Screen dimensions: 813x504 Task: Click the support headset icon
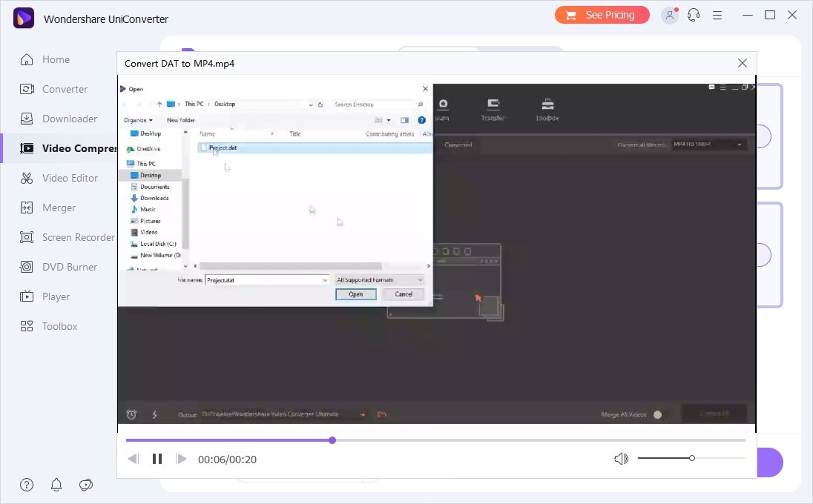pyautogui.click(x=694, y=15)
